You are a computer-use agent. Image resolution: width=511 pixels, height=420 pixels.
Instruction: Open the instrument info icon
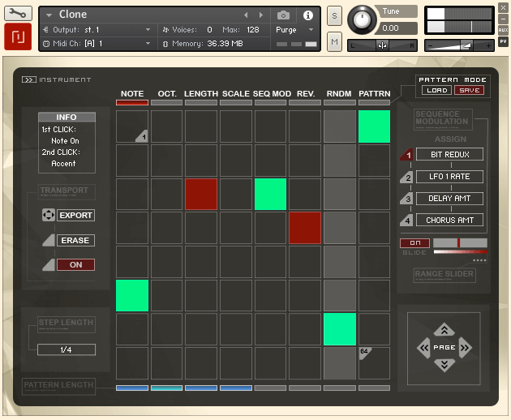pos(307,15)
